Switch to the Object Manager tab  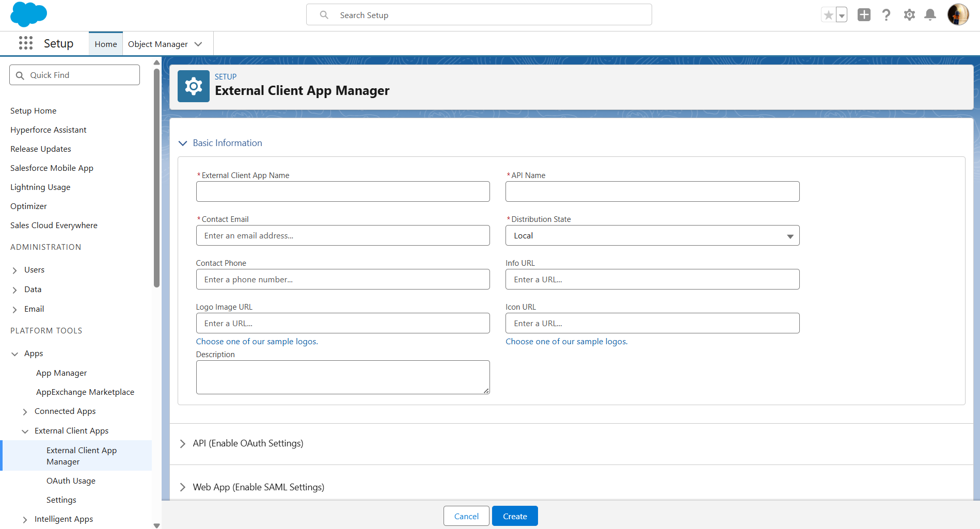[x=158, y=44]
